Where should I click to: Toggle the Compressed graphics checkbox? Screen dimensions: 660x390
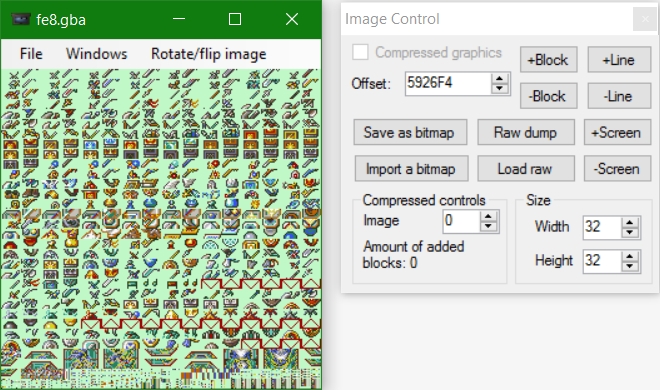[360, 53]
